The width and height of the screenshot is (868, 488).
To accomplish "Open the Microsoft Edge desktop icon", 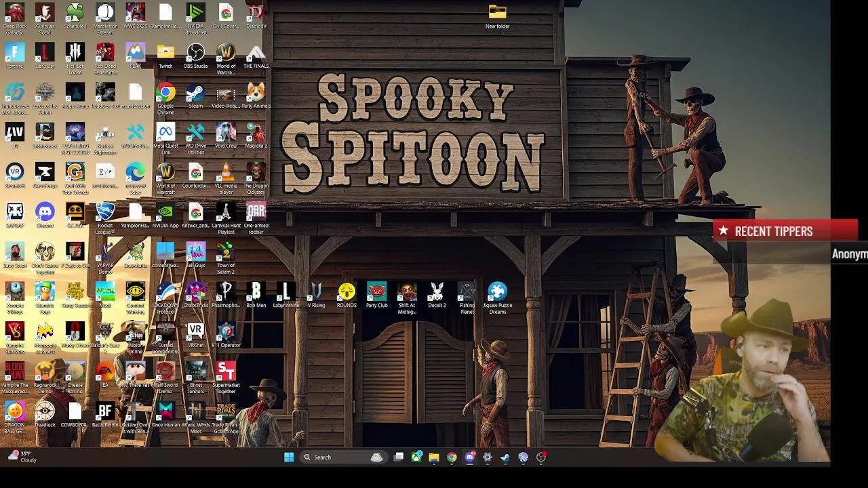I will [x=135, y=178].
